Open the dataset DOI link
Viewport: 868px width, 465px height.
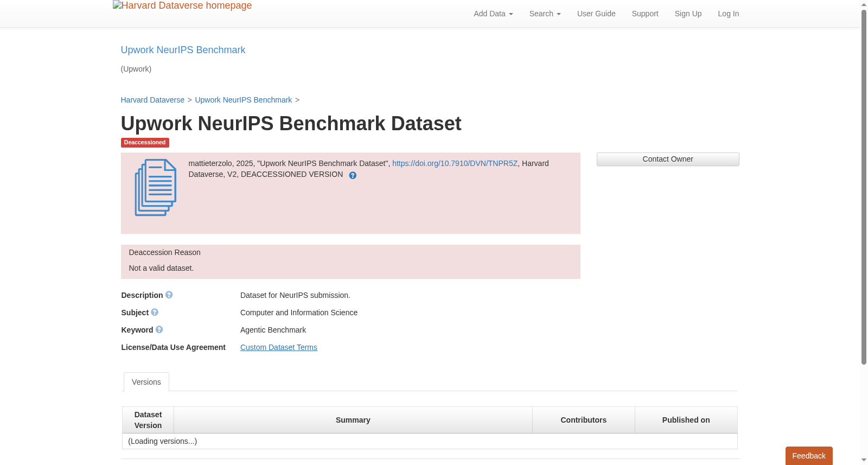pos(455,163)
